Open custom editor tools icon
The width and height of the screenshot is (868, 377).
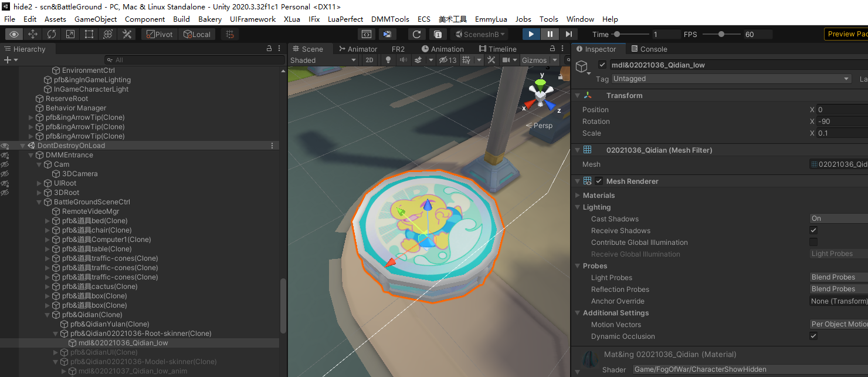click(x=127, y=34)
